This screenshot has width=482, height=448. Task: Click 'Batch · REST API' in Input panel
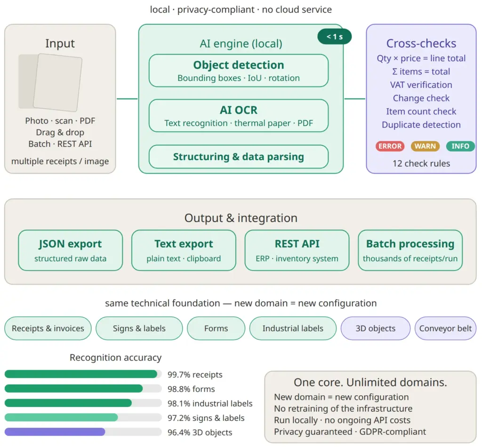point(60,144)
